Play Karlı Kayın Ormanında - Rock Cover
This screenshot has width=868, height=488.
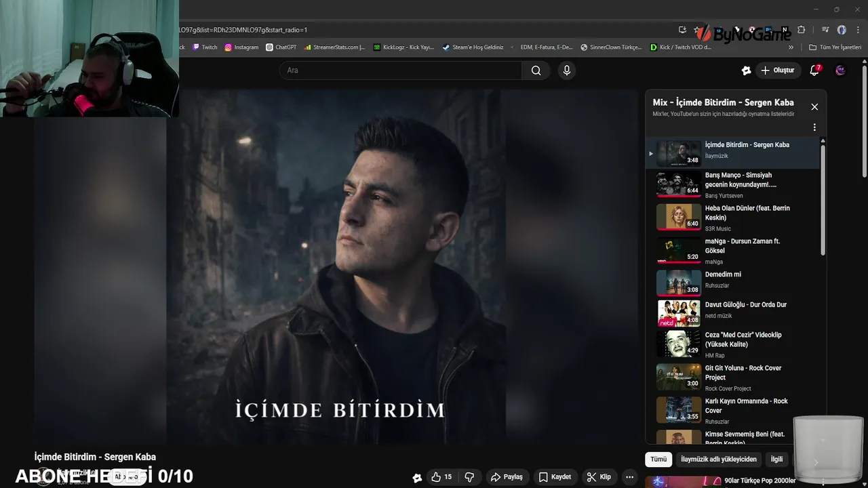click(733, 411)
